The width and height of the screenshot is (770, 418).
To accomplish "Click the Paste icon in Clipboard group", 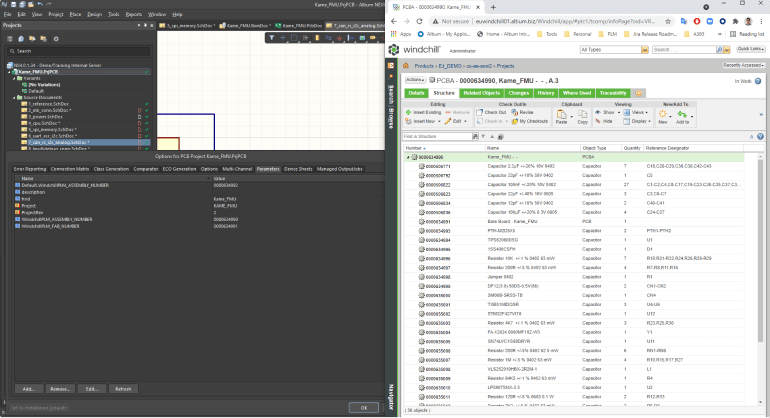I will pos(562,116).
